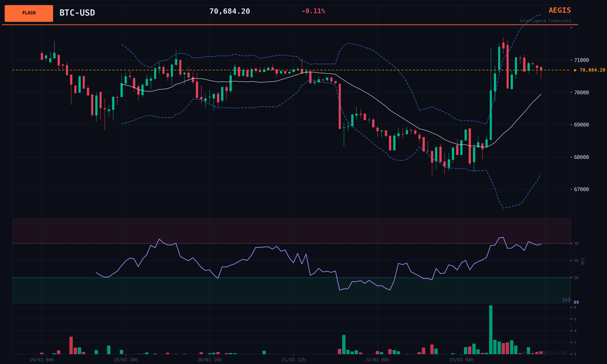Image resolution: width=607 pixels, height=364 pixels.
Task: Click the 1e9 volume scale label
Action: point(566,300)
